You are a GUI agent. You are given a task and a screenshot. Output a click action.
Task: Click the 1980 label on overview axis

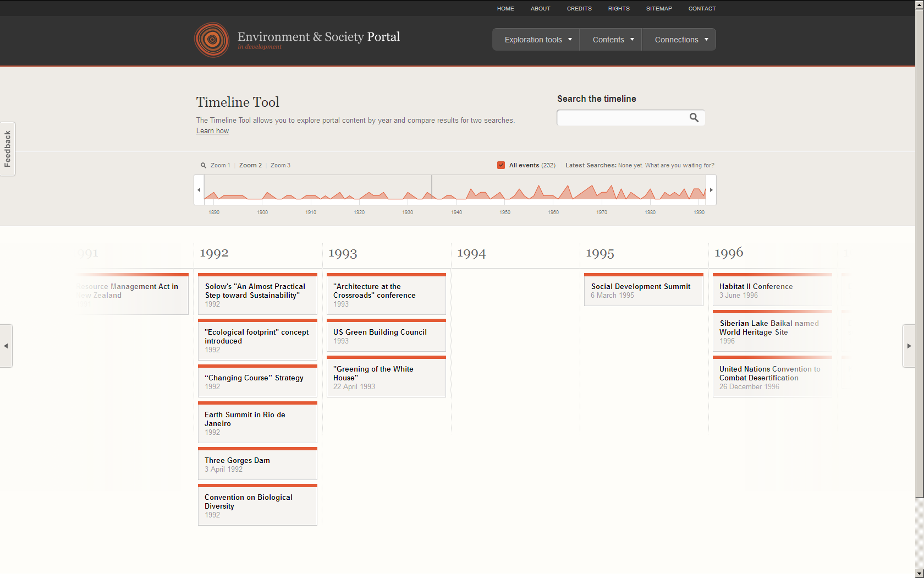tap(650, 212)
